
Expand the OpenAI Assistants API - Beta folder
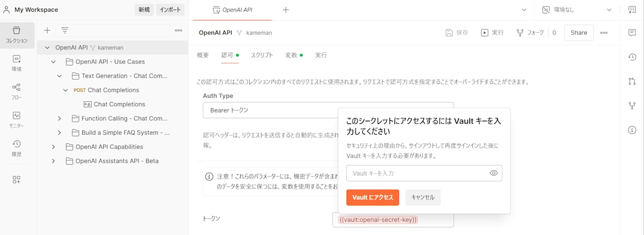pyautogui.click(x=53, y=161)
